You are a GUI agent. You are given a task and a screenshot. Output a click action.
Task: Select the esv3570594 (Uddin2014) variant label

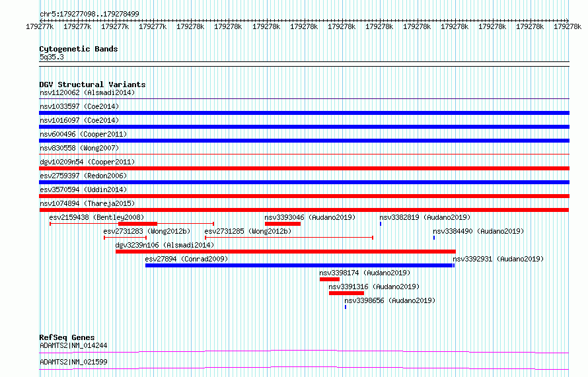tap(83, 189)
